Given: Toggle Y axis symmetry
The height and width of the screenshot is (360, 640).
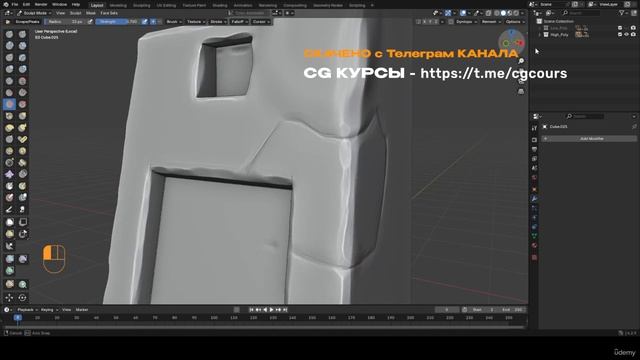Looking at the screenshot, I should pyautogui.click(x=430, y=22).
